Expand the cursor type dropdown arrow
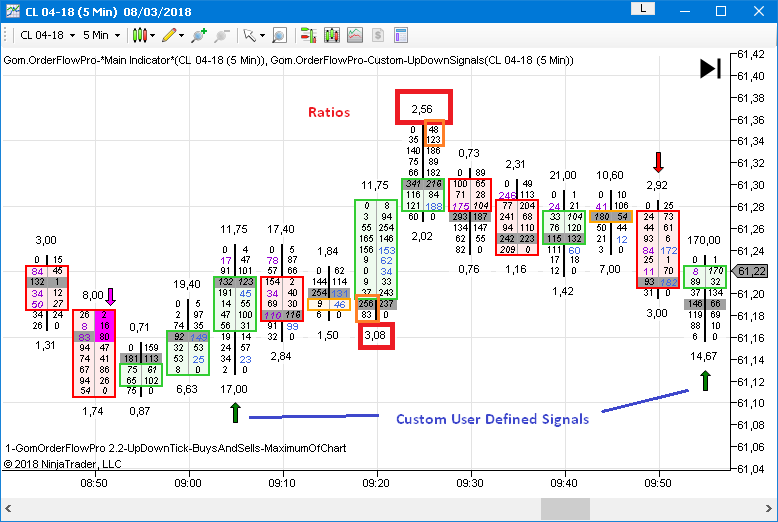The width and height of the screenshot is (778, 522). (262, 36)
